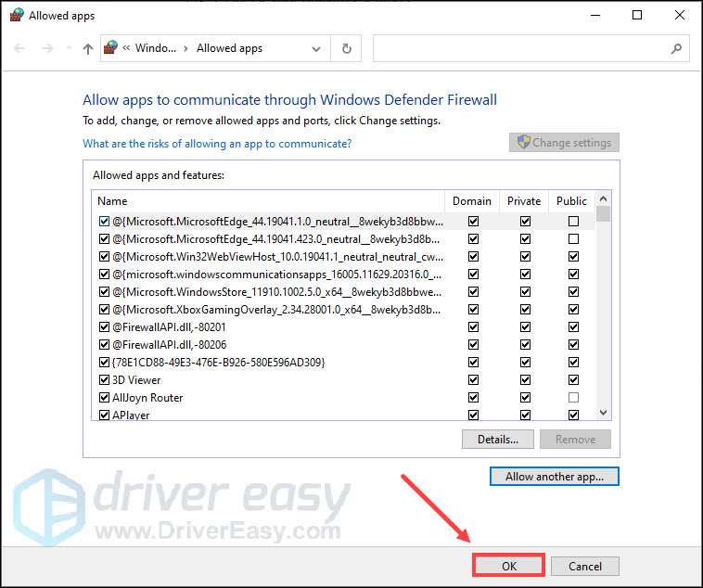
Task: Toggle Public for the 78E1CD88 GUID entry
Action: [573, 363]
